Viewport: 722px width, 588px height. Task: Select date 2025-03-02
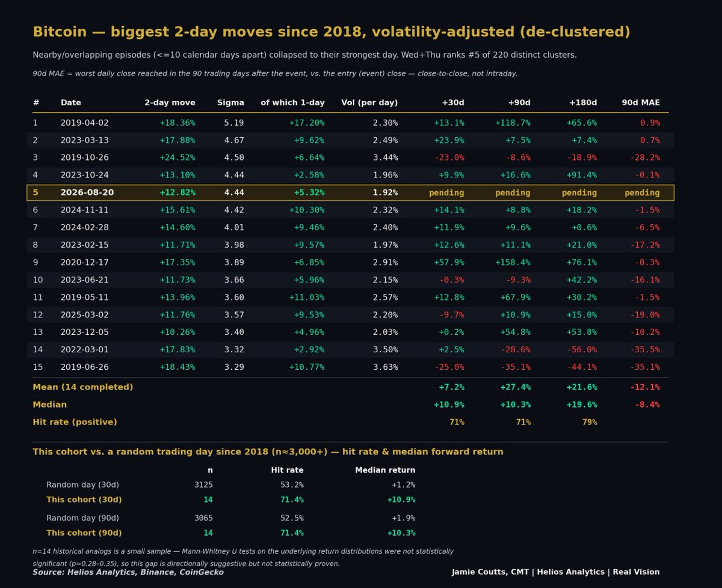click(x=85, y=314)
